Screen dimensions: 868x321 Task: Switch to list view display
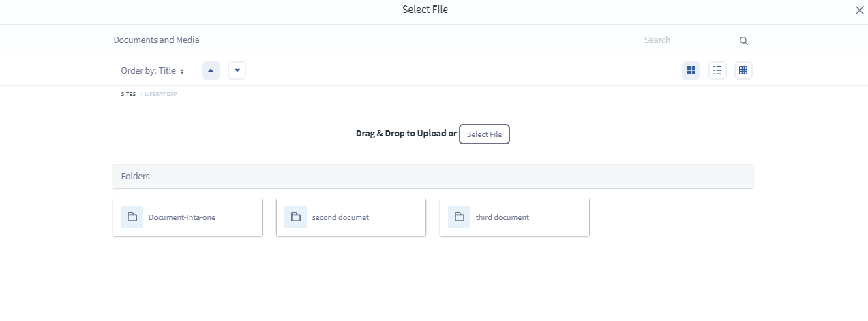[x=717, y=70]
